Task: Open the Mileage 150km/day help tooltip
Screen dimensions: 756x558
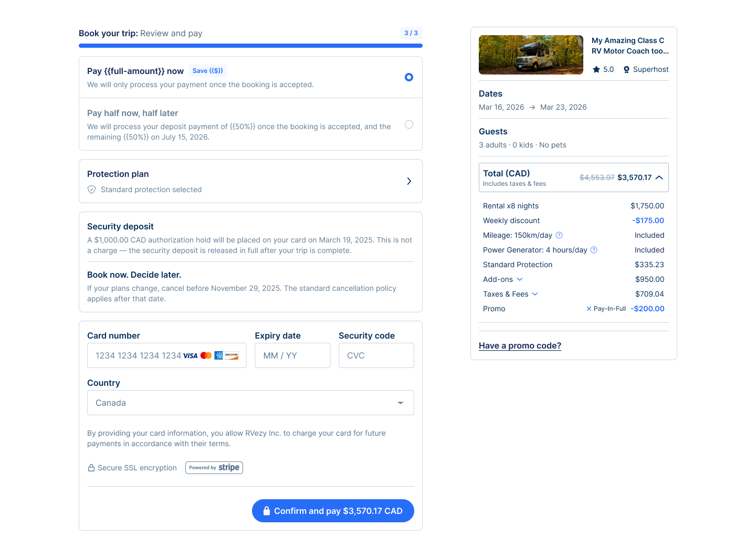Action: (559, 235)
